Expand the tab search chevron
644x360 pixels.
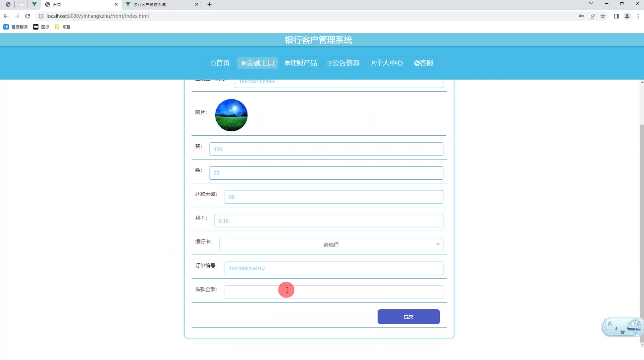click(591, 4)
